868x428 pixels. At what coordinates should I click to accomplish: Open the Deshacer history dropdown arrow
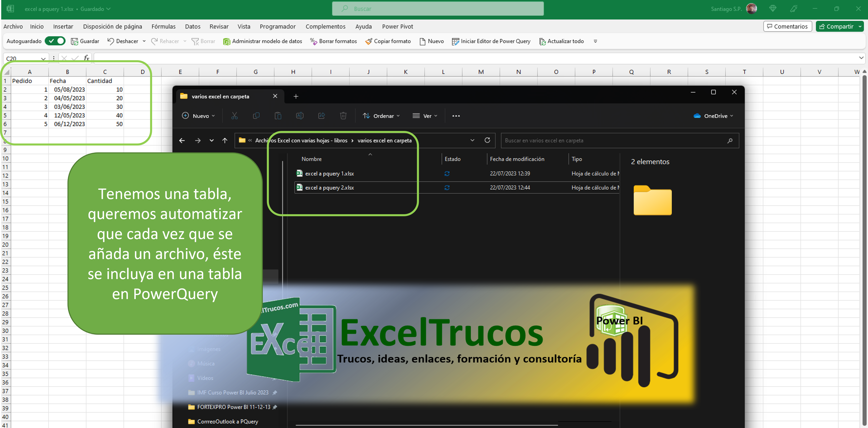tap(144, 41)
